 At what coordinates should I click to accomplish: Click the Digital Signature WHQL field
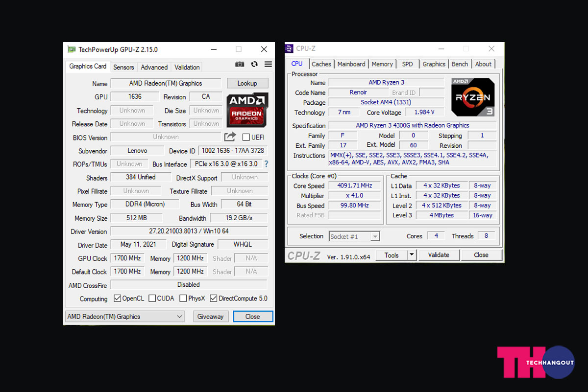click(x=243, y=244)
